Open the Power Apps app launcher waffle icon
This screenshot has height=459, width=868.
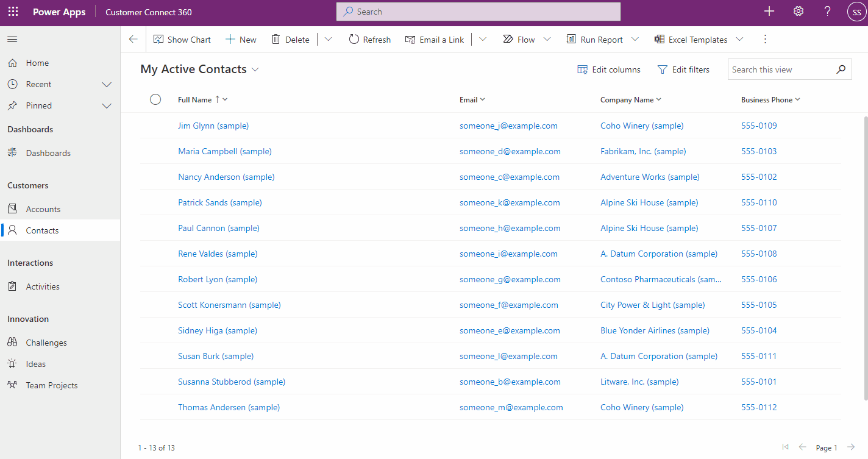[x=13, y=12]
